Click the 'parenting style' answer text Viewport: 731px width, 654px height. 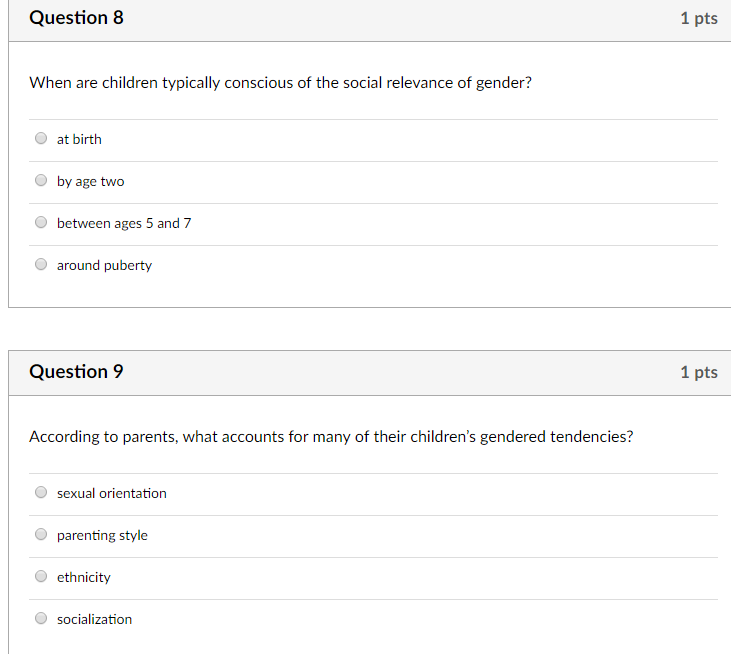click(102, 536)
